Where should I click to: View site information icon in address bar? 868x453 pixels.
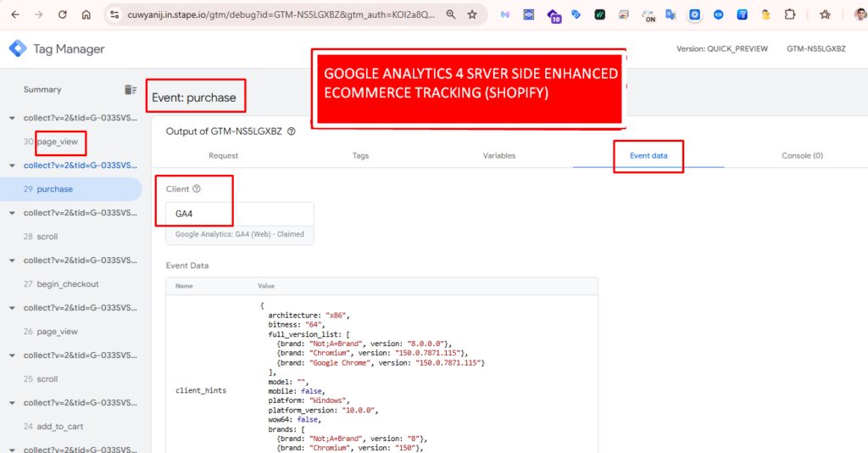(114, 14)
